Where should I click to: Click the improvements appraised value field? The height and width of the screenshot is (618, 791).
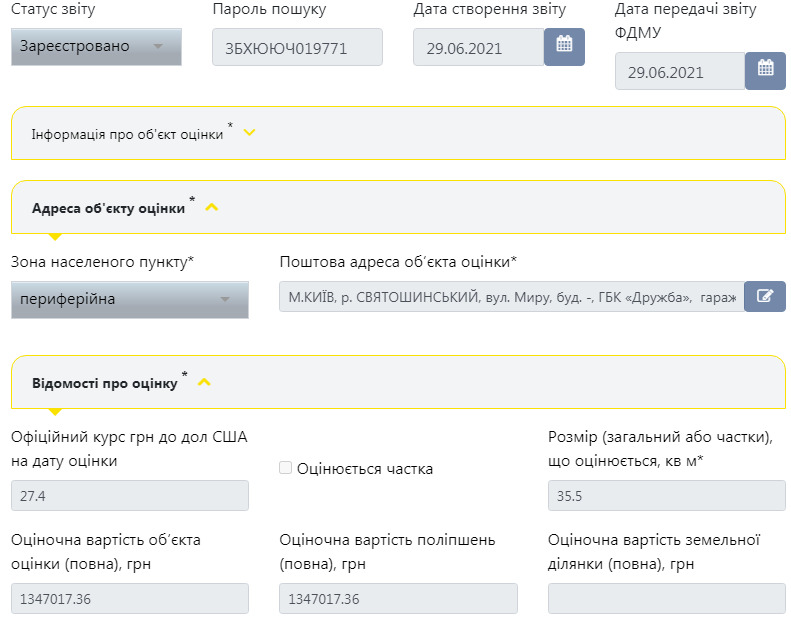click(398, 599)
